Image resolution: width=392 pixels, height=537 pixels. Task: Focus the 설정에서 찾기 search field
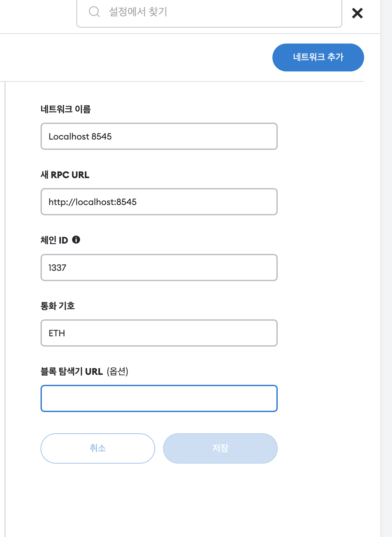pyautogui.click(x=209, y=12)
